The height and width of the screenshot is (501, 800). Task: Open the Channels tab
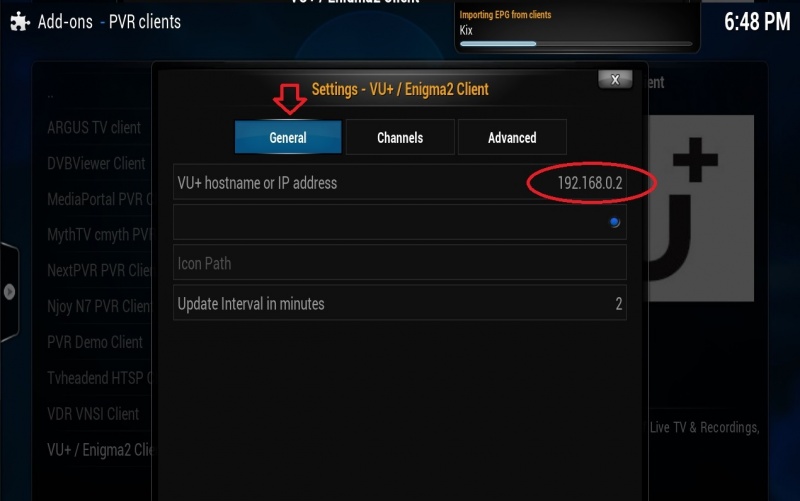400,137
